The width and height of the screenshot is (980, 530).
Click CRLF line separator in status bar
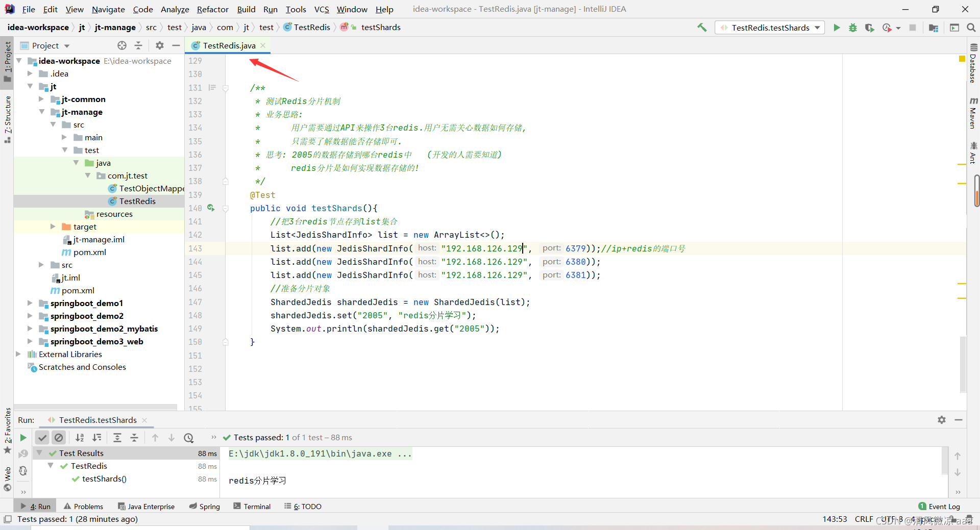(x=864, y=519)
